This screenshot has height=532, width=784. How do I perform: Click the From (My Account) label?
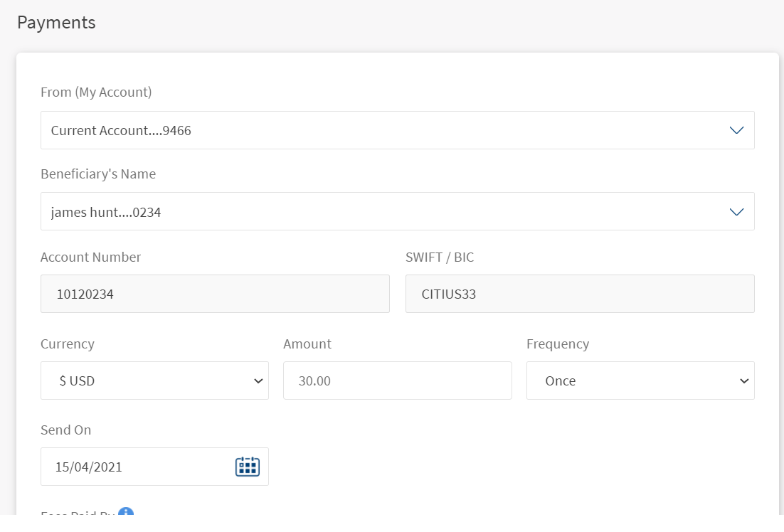(x=96, y=92)
